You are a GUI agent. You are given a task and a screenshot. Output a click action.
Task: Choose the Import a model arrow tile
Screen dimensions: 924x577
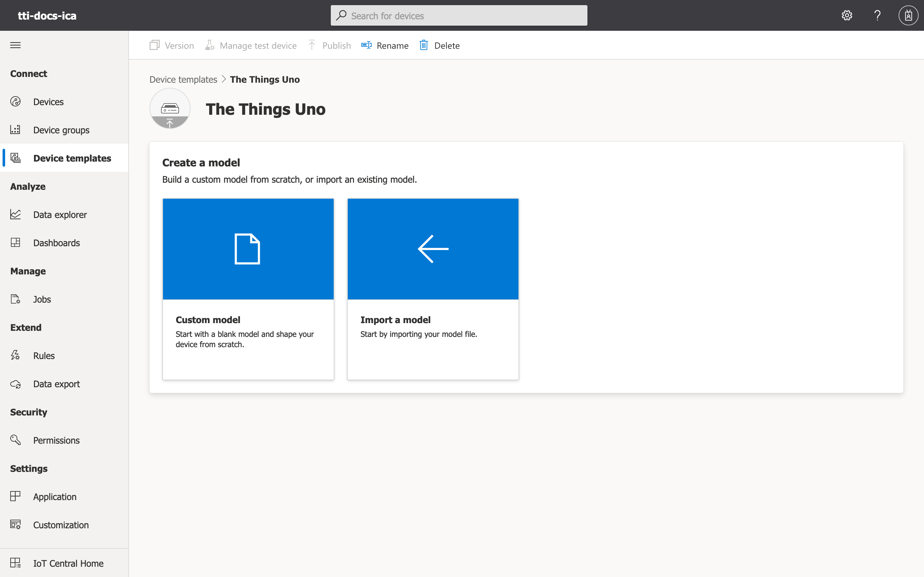pyautogui.click(x=432, y=249)
